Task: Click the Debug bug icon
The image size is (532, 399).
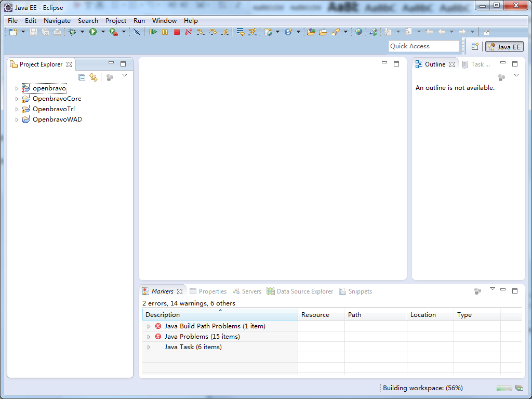Action: coord(72,32)
